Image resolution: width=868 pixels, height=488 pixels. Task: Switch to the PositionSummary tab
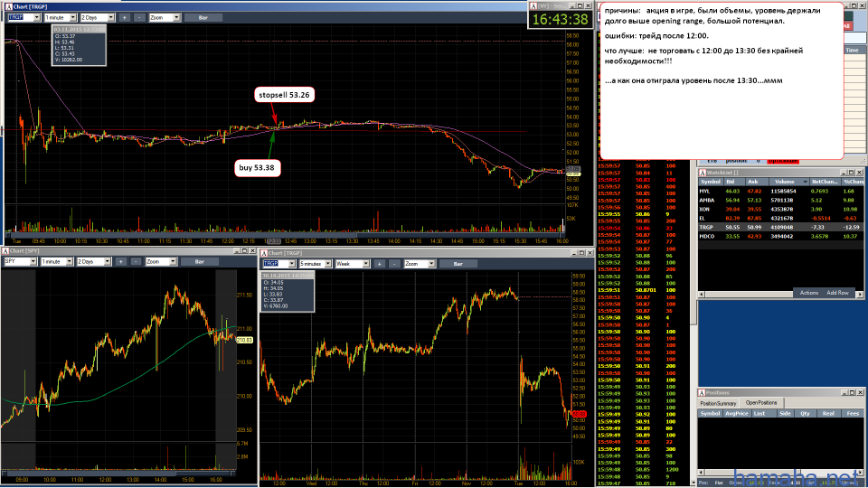point(718,403)
